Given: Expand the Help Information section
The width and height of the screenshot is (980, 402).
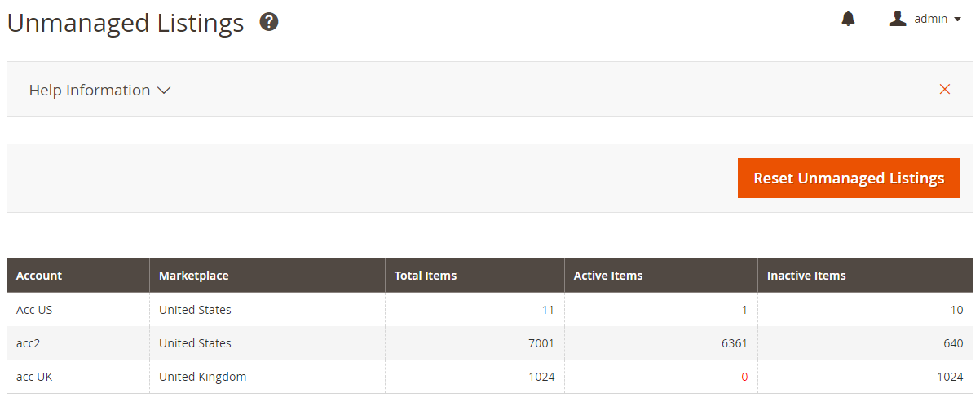Looking at the screenshot, I should tap(99, 91).
